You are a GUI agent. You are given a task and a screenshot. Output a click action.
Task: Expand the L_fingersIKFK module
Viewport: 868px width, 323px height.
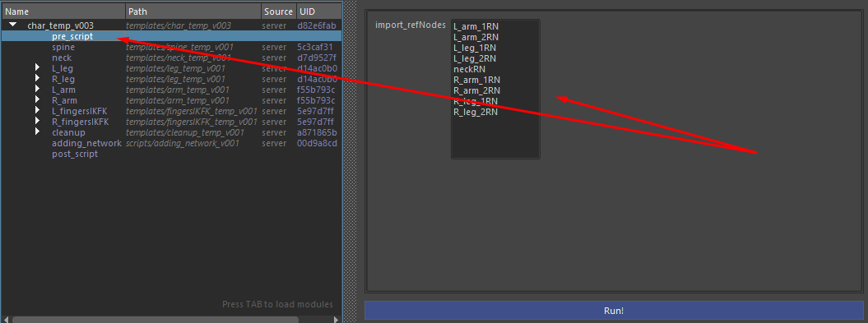[x=38, y=111]
